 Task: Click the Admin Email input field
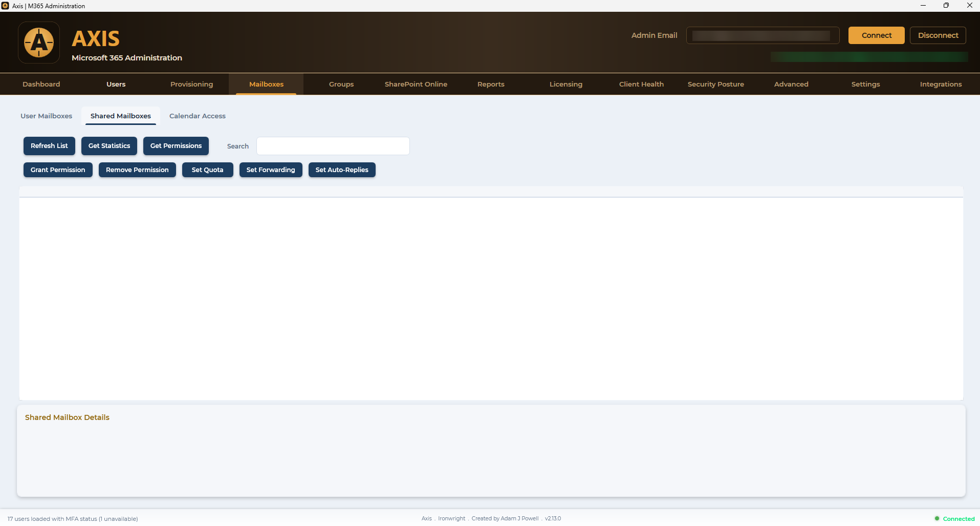(x=763, y=35)
